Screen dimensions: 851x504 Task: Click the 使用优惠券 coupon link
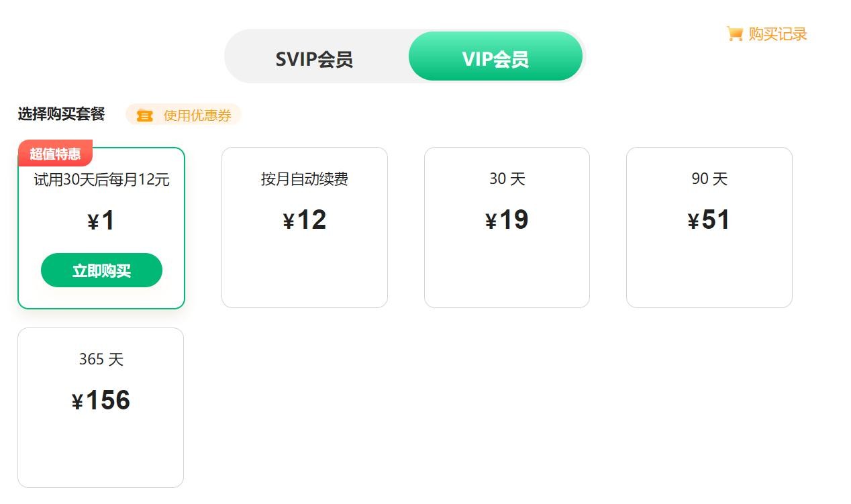(x=197, y=115)
